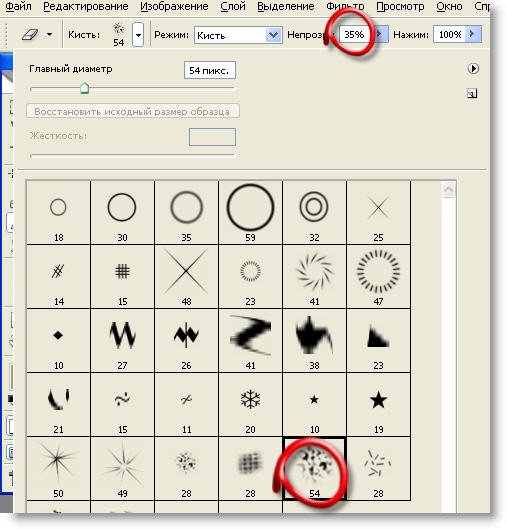This screenshot has height=529, width=506.
Task: Select the scattered texture brush 54
Action: (314, 469)
